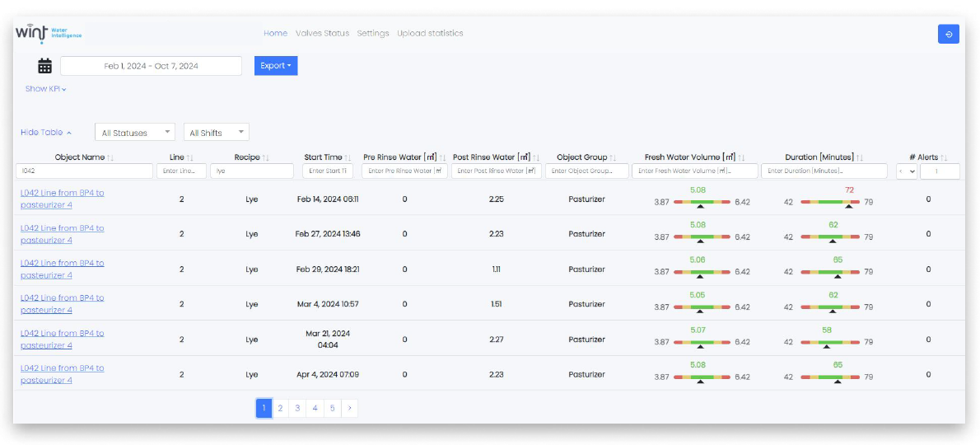Image resolution: width=980 pixels, height=445 pixels.
Task: Sort by # Alerts column arrows
Action: (x=944, y=157)
